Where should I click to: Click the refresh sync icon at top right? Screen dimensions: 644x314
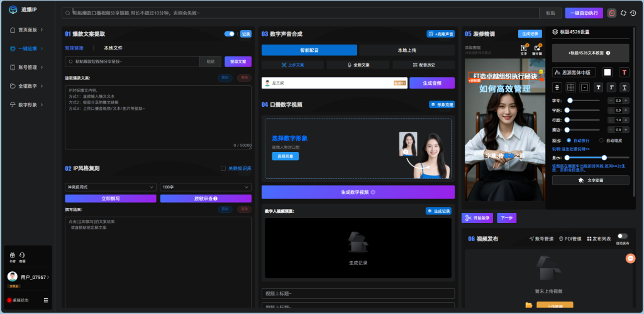coord(623,13)
